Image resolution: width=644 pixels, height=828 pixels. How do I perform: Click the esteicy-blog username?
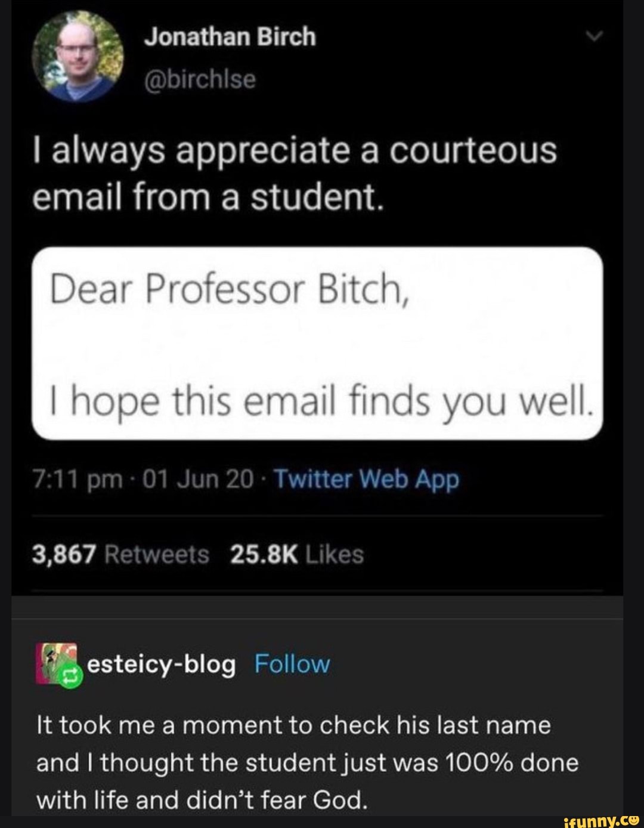click(162, 664)
